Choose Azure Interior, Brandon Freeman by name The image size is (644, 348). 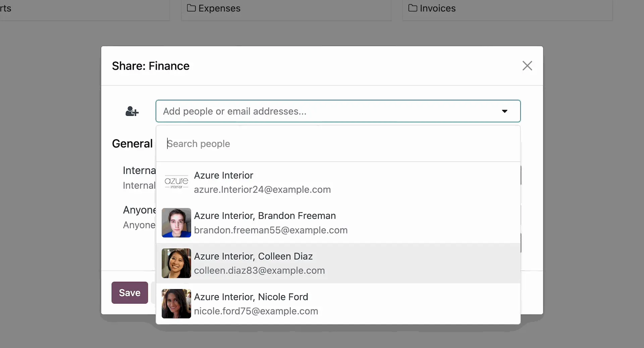point(265,216)
